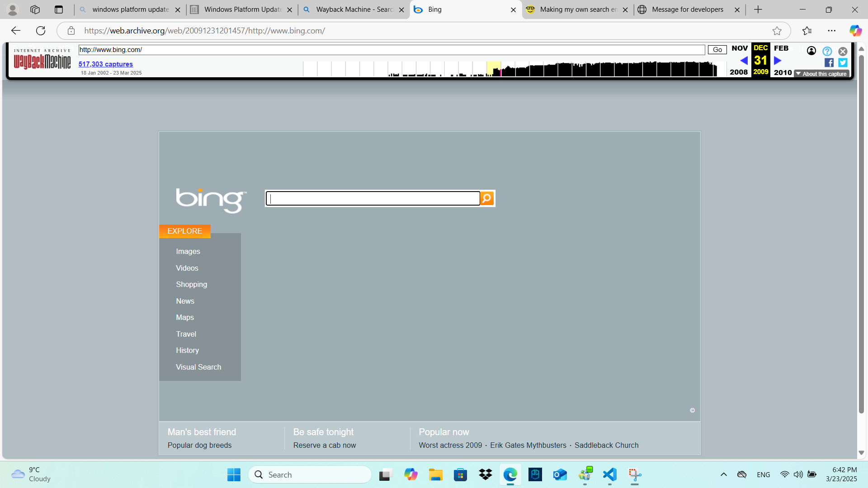Open the Maps explore link

tap(185, 317)
